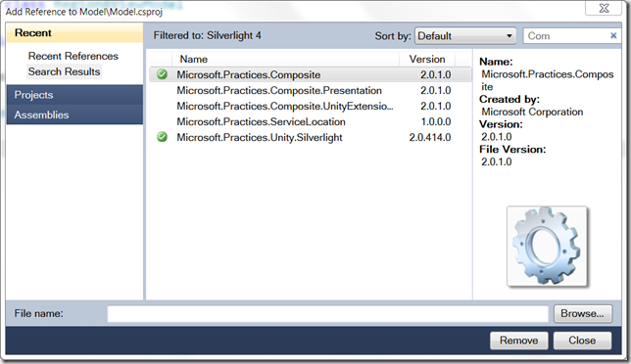
Task: Click the Remove button
Action: click(x=518, y=341)
